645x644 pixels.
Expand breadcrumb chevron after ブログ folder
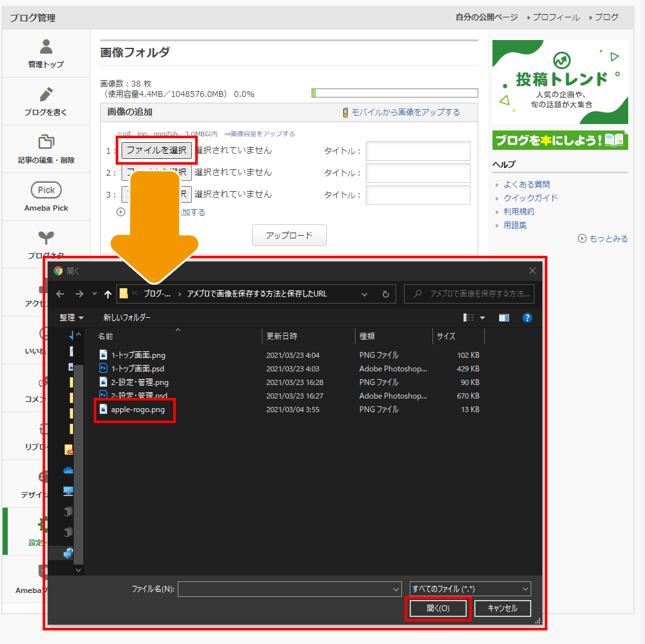pos(180,294)
